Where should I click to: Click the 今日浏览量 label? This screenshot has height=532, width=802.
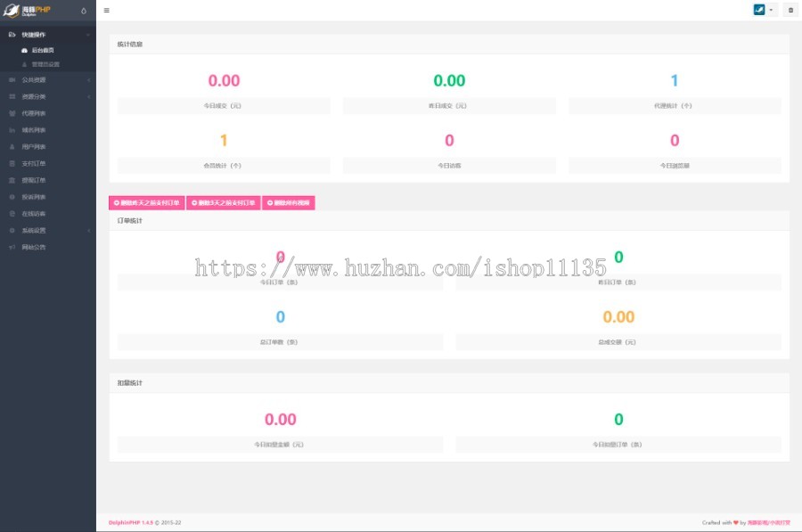(675, 166)
